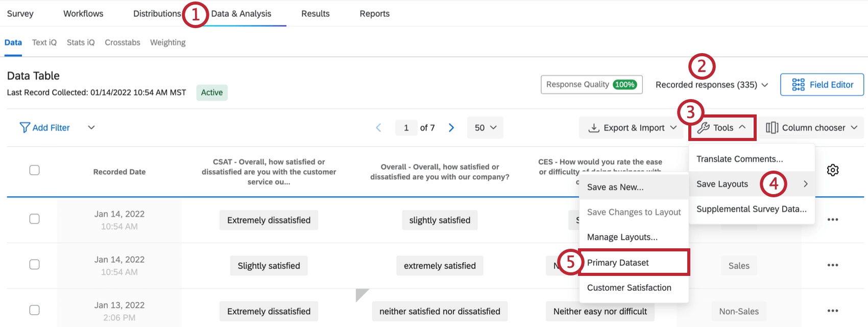Open row actions for Non-Sales response

tap(833, 311)
